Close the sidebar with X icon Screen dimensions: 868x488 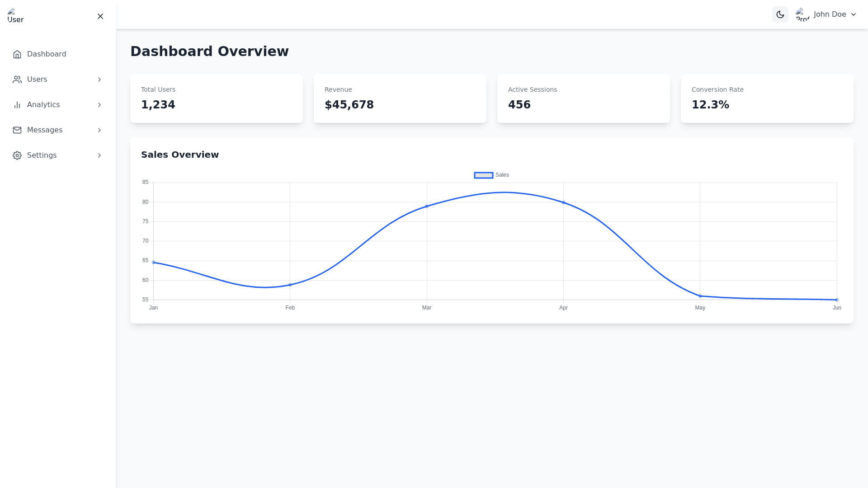(x=100, y=16)
